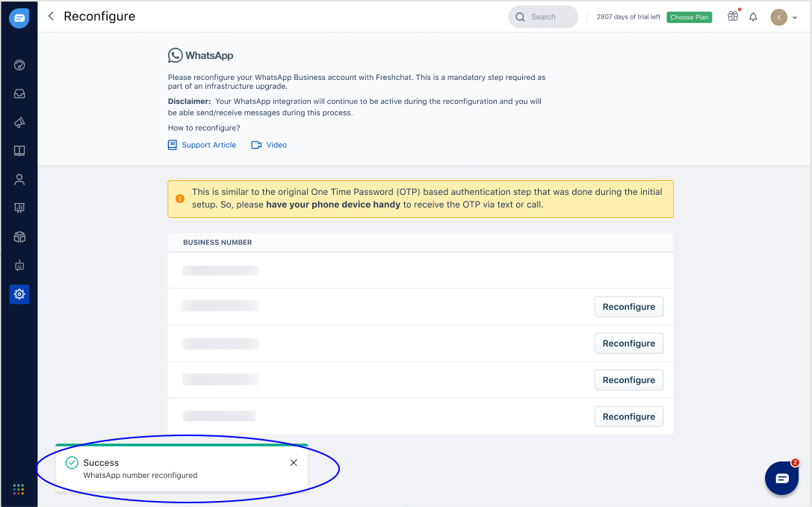Open the app switcher grid icon

point(19,489)
